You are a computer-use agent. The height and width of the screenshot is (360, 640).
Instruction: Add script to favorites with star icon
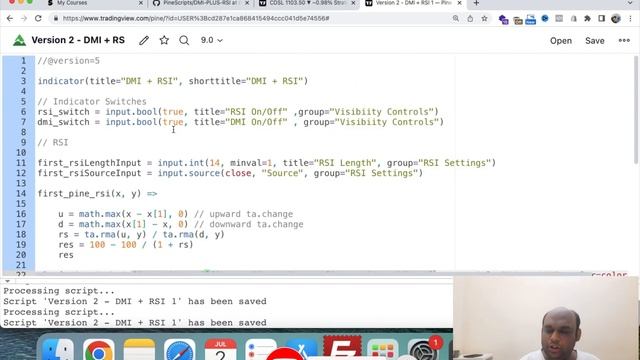(x=164, y=40)
